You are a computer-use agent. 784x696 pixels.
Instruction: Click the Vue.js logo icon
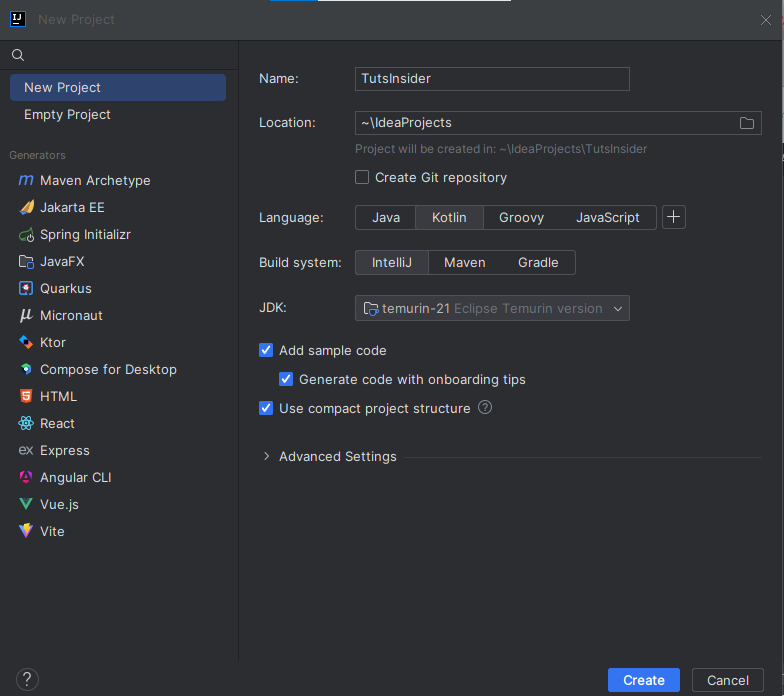(26, 504)
